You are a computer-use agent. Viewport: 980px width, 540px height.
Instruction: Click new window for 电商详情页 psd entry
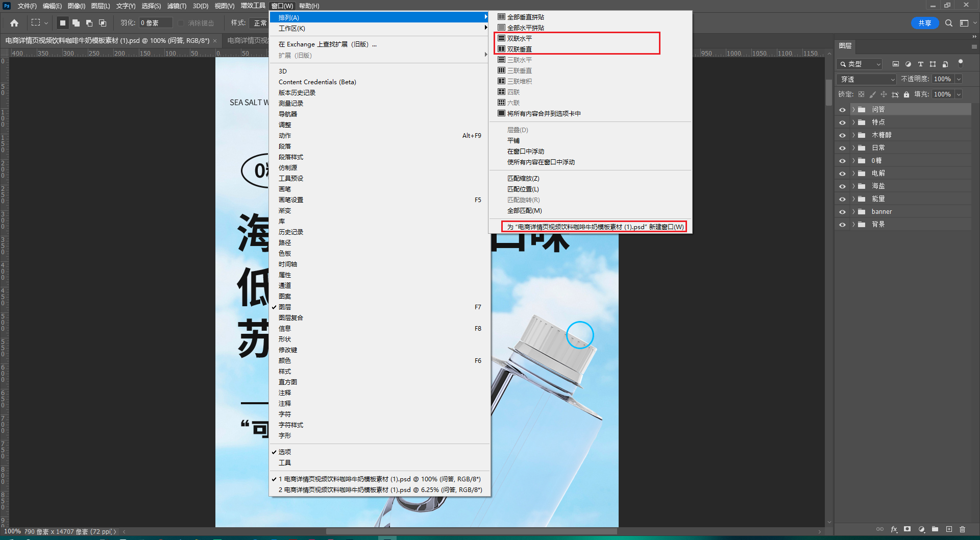pyautogui.click(x=595, y=227)
